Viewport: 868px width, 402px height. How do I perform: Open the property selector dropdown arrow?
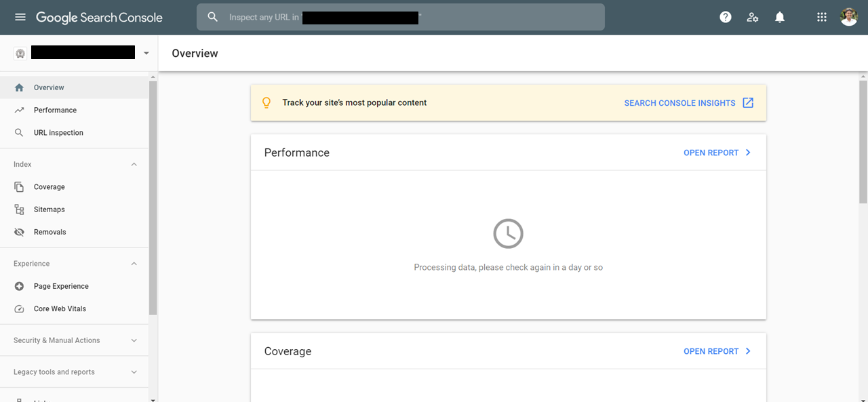point(146,54)
